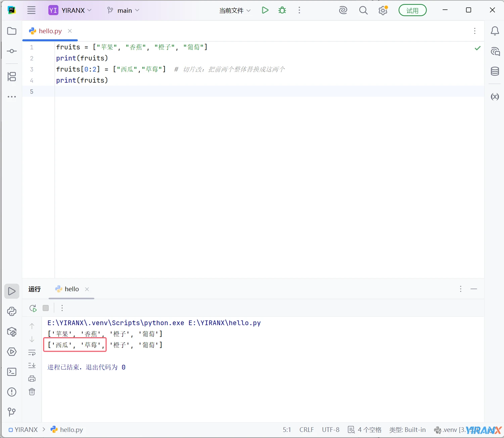Image resolution: width=504 pixels, height=438 pixels.
Task: Click the PyCharm app logo icon
Action: click(12, 10)
